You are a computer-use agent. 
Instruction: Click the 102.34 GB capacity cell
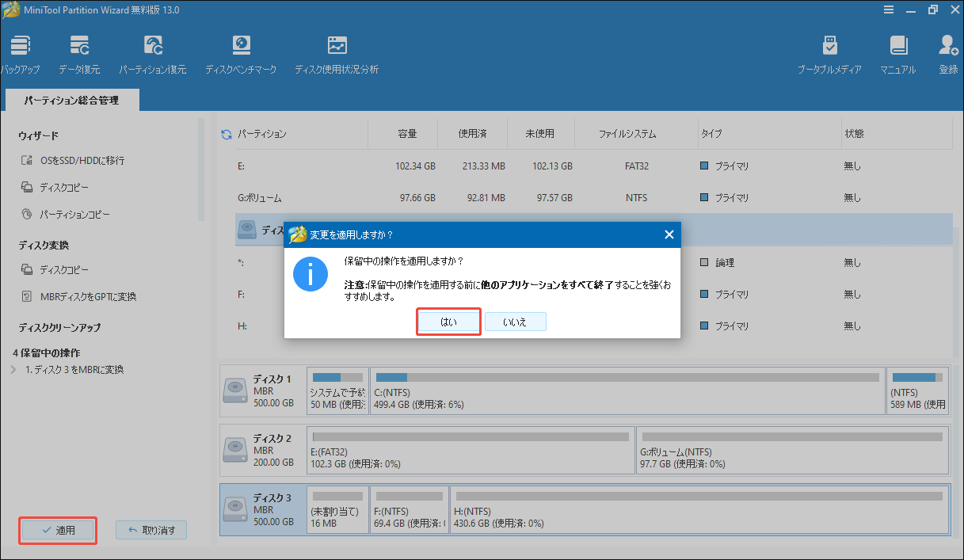coord(417,166)
